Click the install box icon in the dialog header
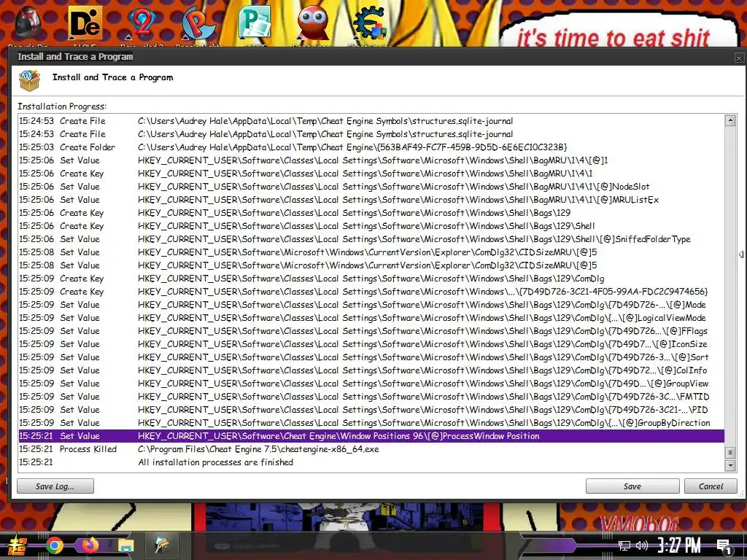 (x=29, y=80)
